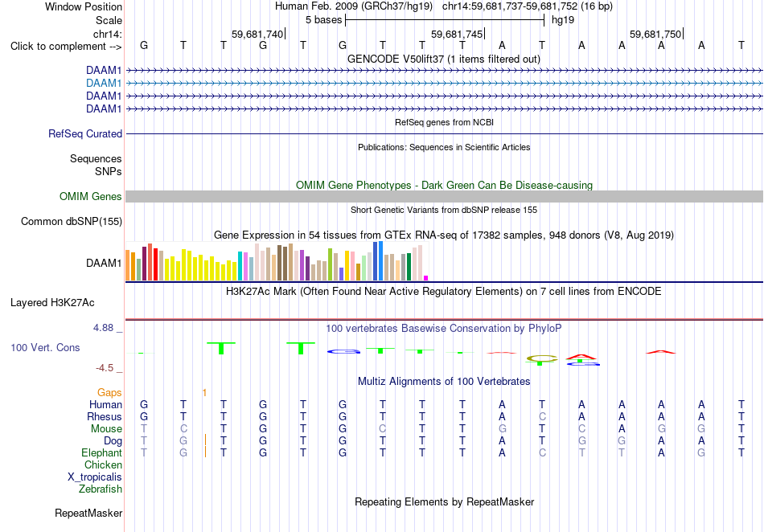Click the tall blue bars in GTEx chart

pyautogui.click(x=378, y=261)
